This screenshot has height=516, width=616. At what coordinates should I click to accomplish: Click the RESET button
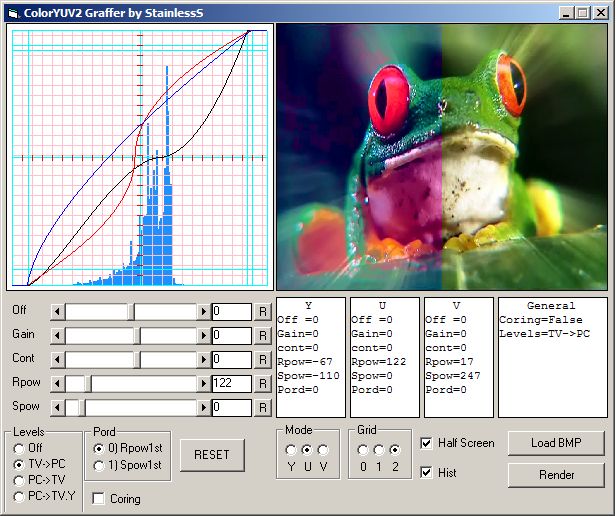[212, 455]
